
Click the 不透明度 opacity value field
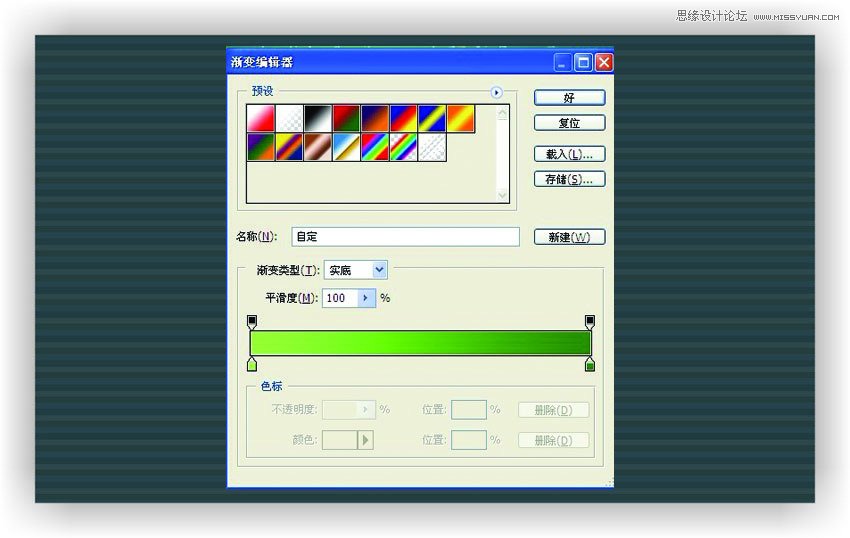click(x=340, y=409)
